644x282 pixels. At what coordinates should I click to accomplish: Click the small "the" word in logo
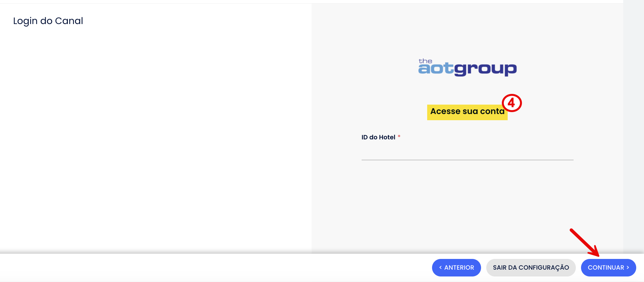point(425,61)
